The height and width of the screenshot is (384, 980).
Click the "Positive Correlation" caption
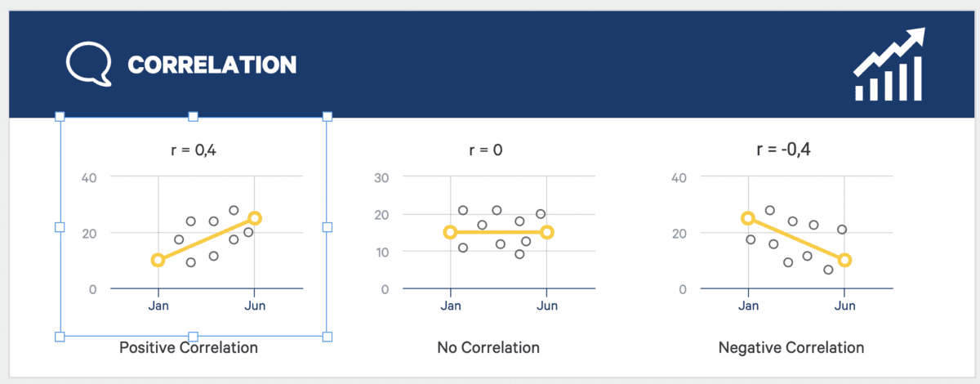click(x=189, y=348)
